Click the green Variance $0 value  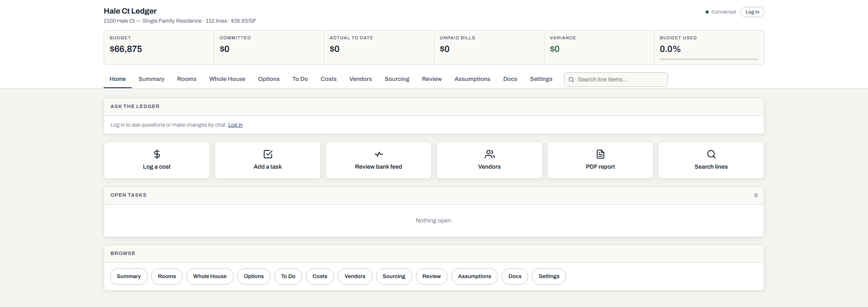click(x=555, y=49)
